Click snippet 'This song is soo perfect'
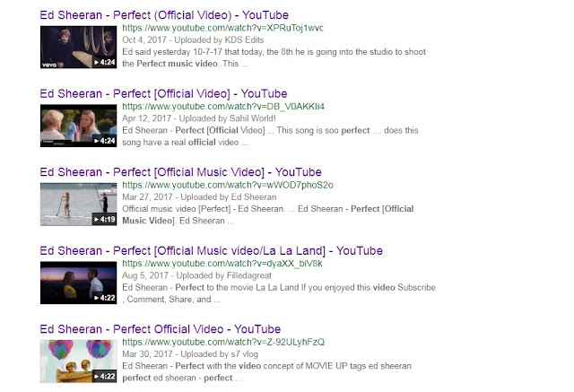Viewport: 574px width, 392px height. click(x=270, y=136)
